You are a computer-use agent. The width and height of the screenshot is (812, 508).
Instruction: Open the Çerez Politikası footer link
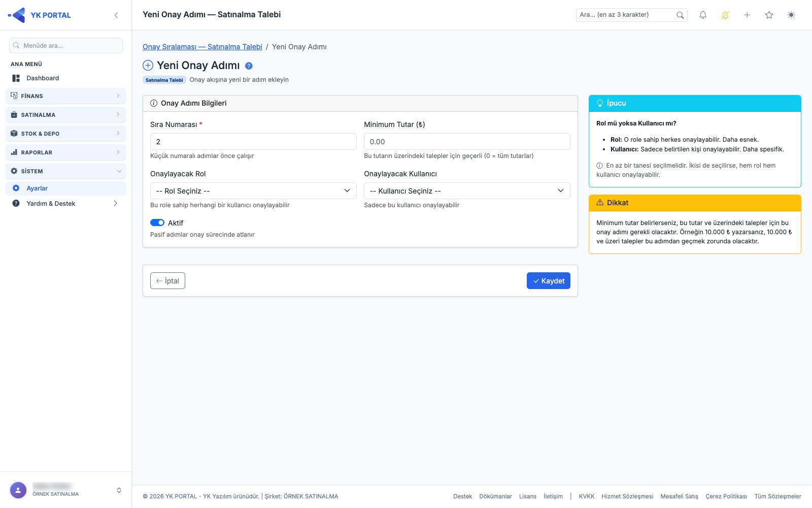point(726,496)
